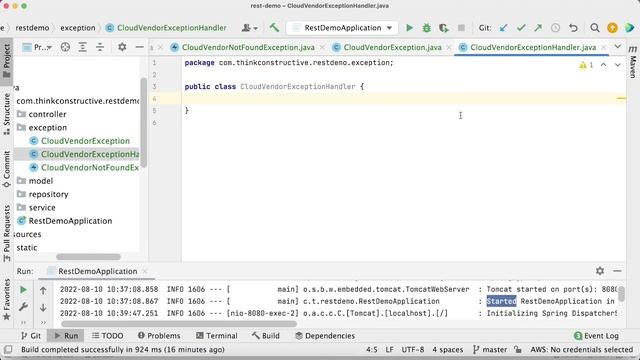
Task: Change LF line separator
Action: 389,349
